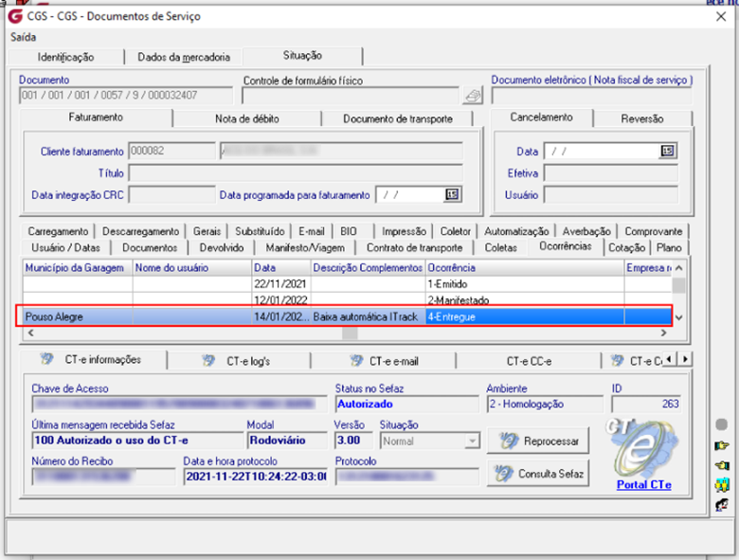This screenshot has height=560, width=739.
Task: Open the Coletas tab
Action: 500,248
